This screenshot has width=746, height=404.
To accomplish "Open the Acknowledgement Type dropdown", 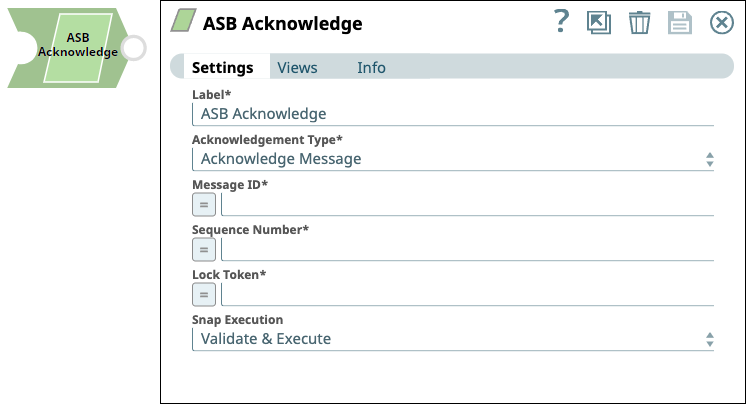I will tap(453, 159).
